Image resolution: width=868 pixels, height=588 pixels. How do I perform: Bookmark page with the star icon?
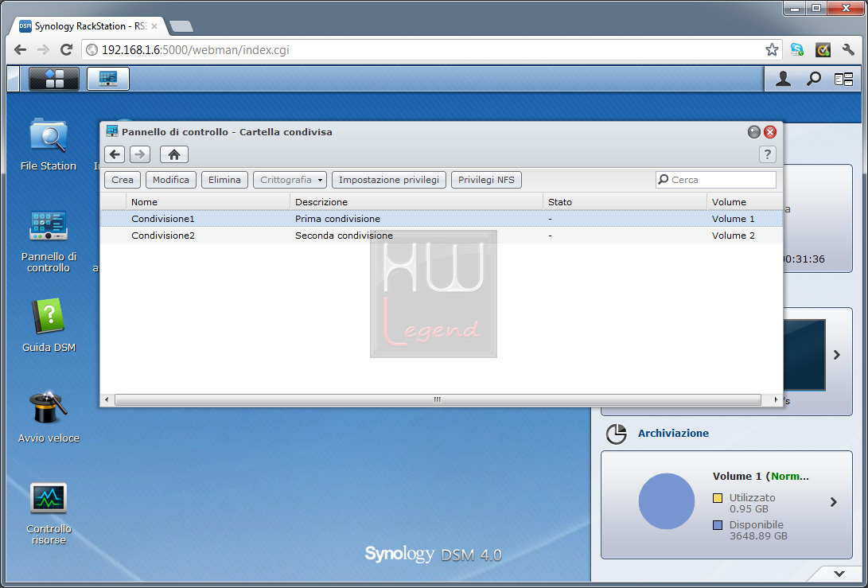[x=772, y=50]
